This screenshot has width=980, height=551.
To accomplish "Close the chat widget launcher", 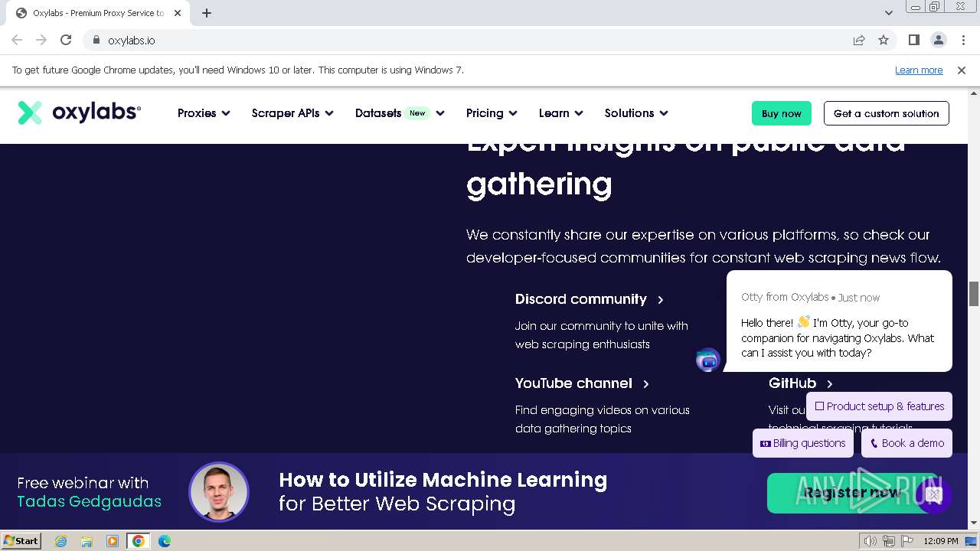I will [933, 495].
